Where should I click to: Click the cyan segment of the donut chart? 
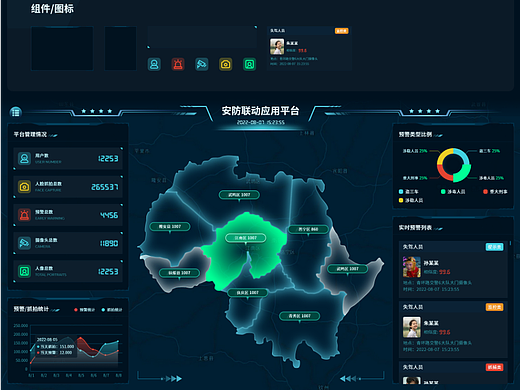[x=463, y=156]
